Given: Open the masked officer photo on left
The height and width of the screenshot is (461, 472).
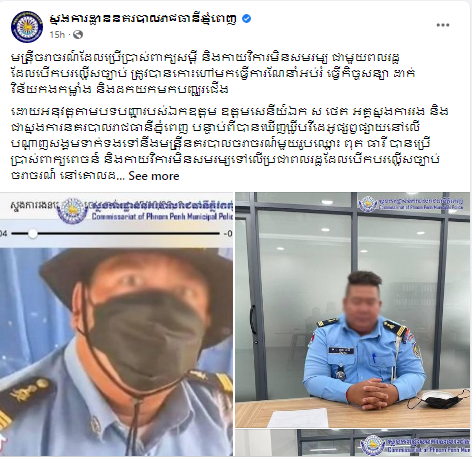Looking at the screenshot, I should (x=116, y=324).
